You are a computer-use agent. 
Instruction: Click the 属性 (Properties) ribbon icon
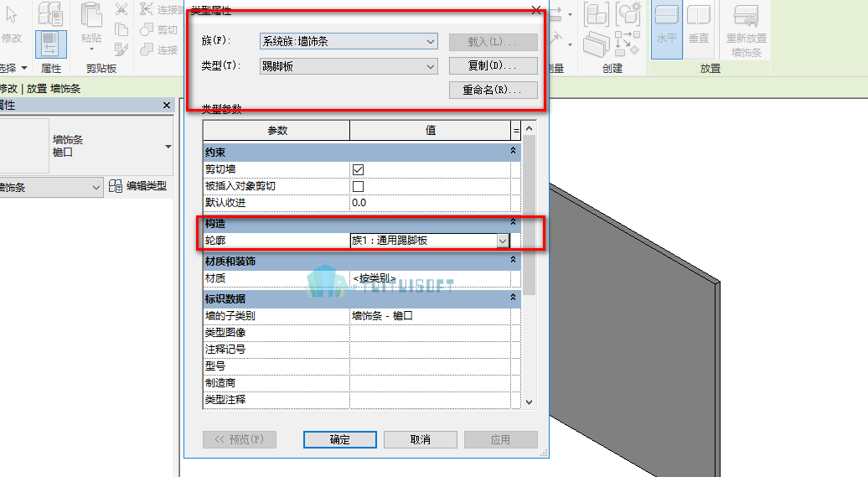(51, 44)
